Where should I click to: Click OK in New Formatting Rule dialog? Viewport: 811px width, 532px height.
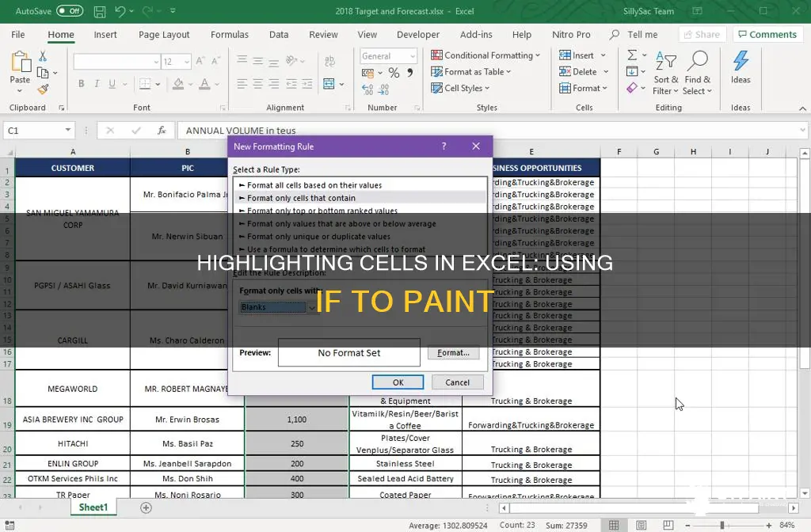point(398,382)
